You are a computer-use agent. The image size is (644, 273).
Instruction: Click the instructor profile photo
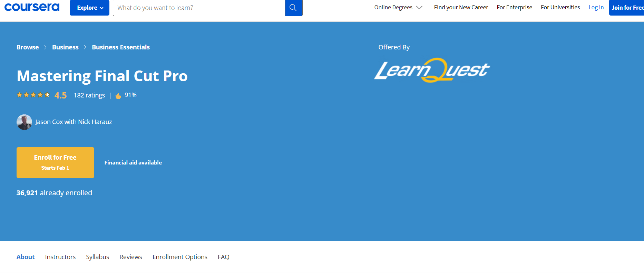(24, 122)
